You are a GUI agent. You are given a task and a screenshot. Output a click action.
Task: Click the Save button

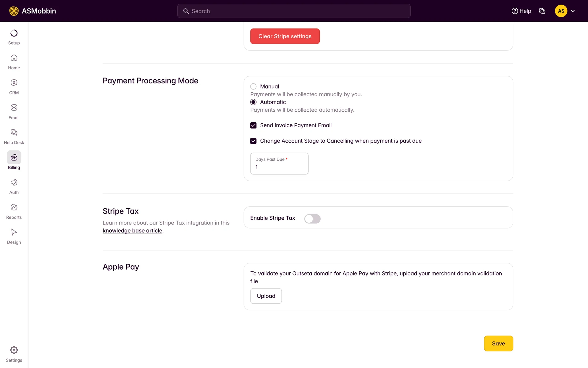coord(498,343)
